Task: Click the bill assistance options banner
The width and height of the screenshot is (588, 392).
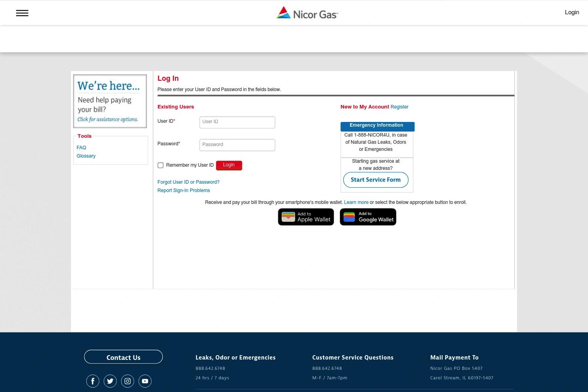Action: tap(110, 101)
